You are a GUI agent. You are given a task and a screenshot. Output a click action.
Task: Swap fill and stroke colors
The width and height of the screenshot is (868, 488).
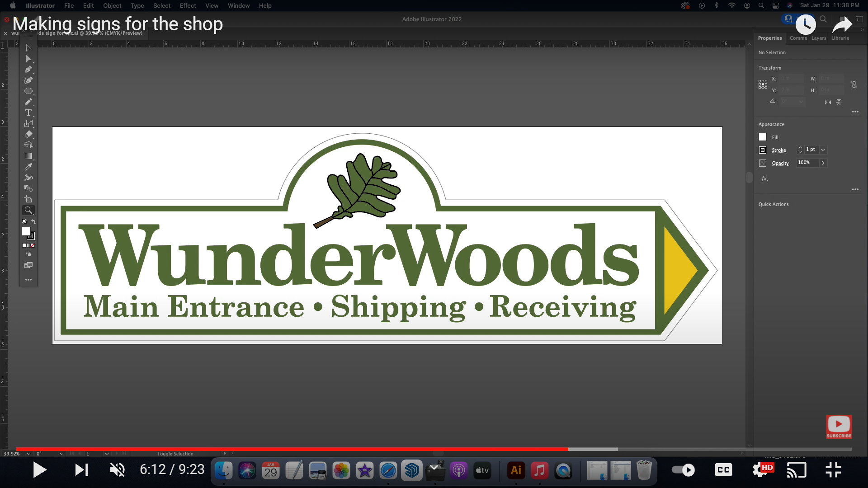33,222
